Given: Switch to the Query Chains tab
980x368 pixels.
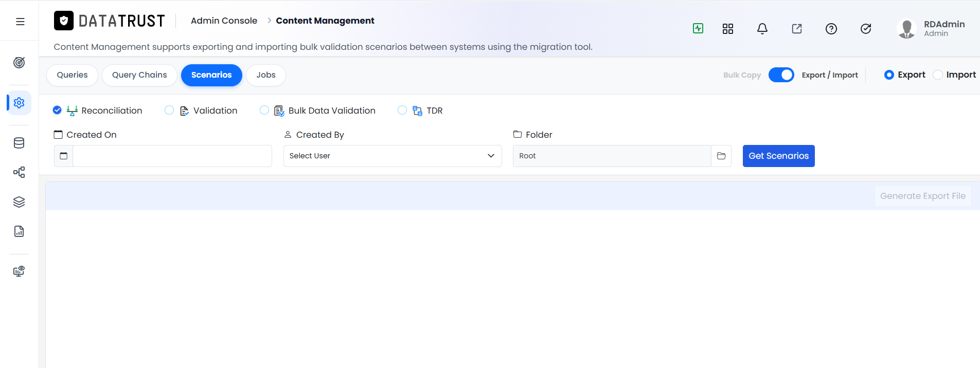Looking at the screenshot, I should pyautogui.click(x=139, y=75).
